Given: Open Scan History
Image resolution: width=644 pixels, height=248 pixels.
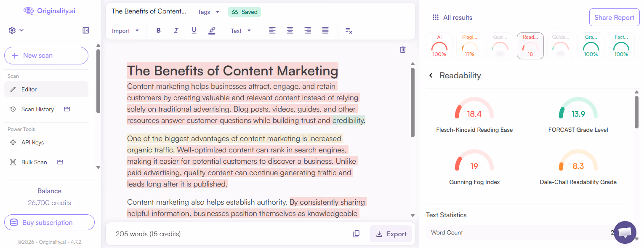Looking at the screenshot, I should click(x=37, y=109).
